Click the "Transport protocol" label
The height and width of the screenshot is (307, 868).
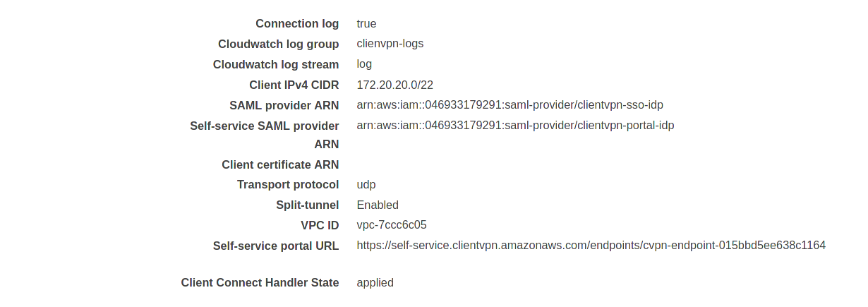tap(288, 185)
